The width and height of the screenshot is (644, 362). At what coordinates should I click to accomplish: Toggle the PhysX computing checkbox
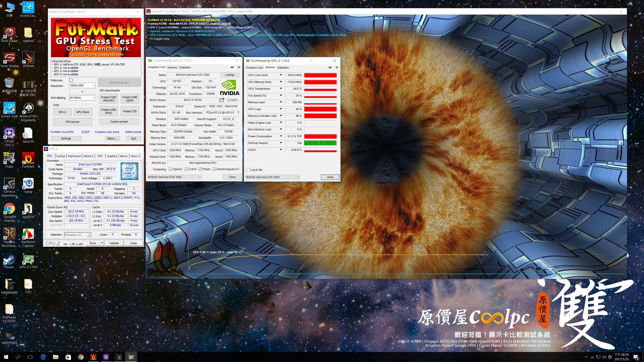point(200,169)
